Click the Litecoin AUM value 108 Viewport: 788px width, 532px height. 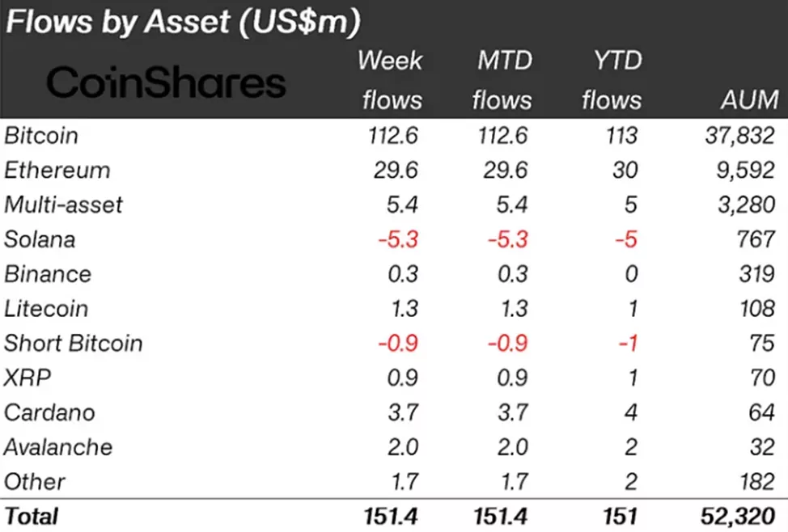tap(756, 309)
